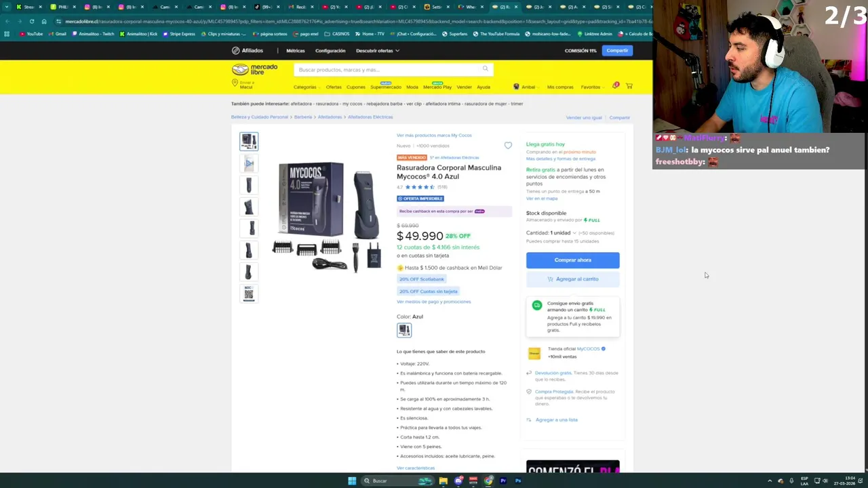Click the browser address bar
868x488 pixels.
point(353,22)
